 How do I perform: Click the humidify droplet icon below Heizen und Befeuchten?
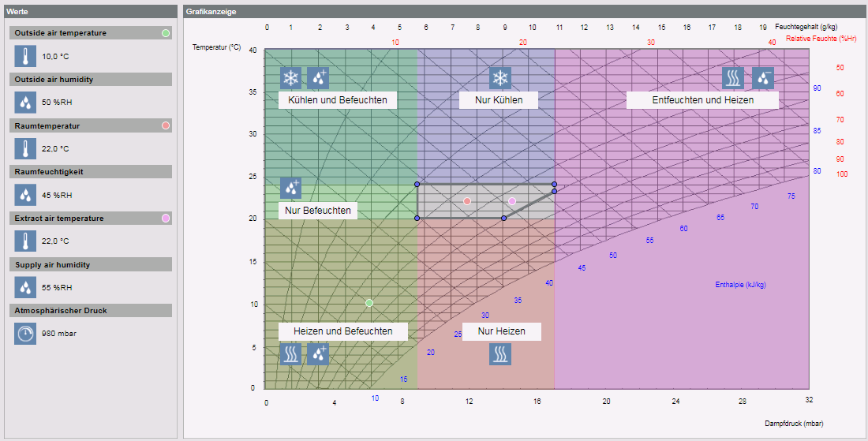tap(318, 354)
